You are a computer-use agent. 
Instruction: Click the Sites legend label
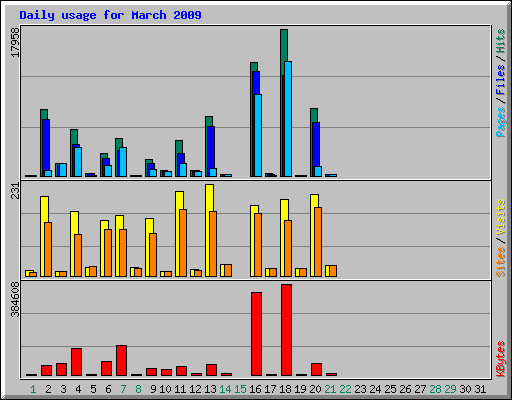[x=501, y=262]
